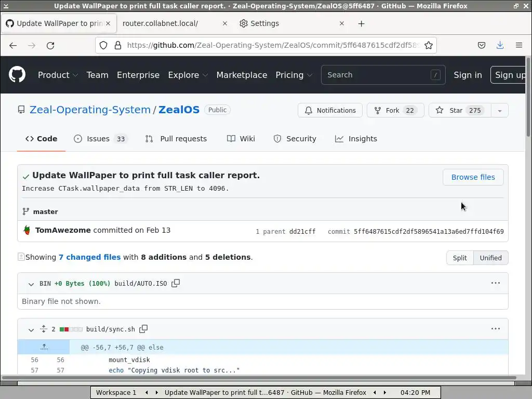The width and height of the screenshot is (532, 399).
Task: Click the browser forward arrow
Action: click(32, 46)
